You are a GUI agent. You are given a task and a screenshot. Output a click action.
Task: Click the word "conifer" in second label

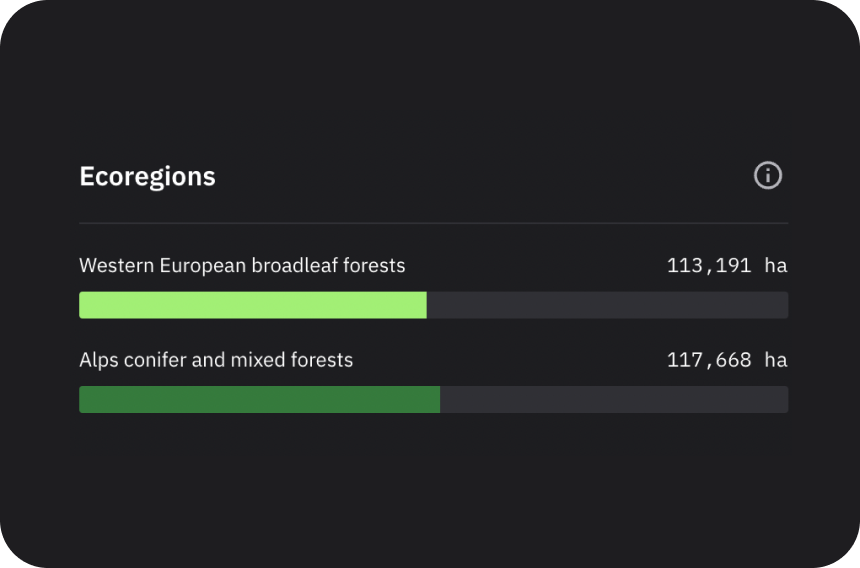click(x=152, y=360)
